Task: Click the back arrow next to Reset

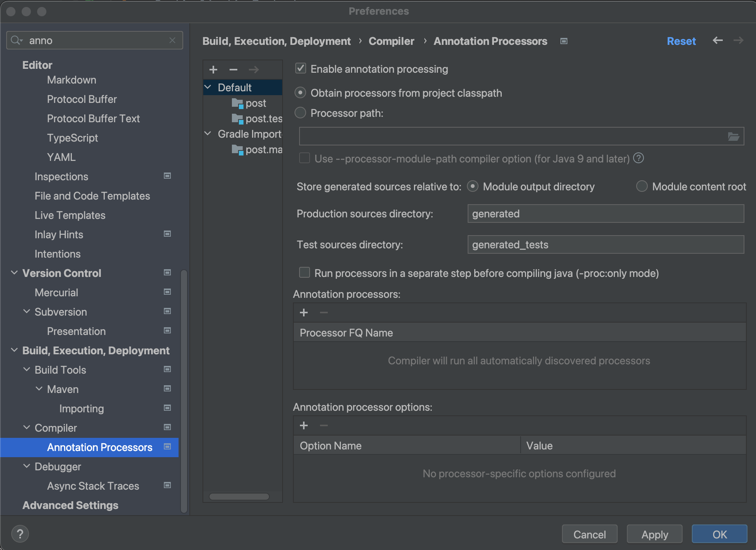Action: click(718, 41)
